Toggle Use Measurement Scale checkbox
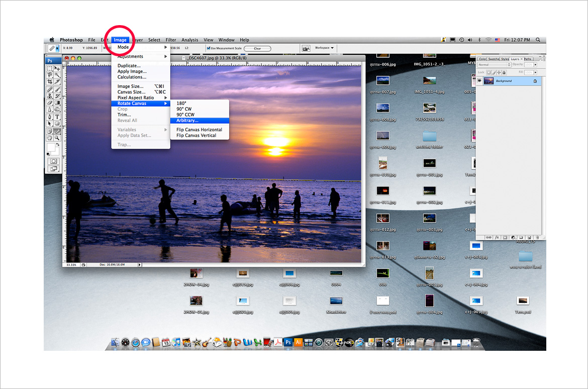 (209, 48)
